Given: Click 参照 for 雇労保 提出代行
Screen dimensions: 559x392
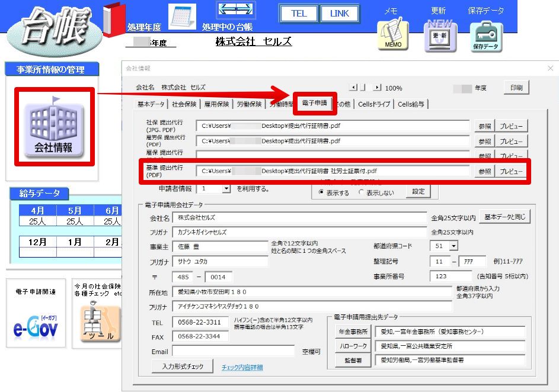Looking at the screenshot, I should pos(484,142).
